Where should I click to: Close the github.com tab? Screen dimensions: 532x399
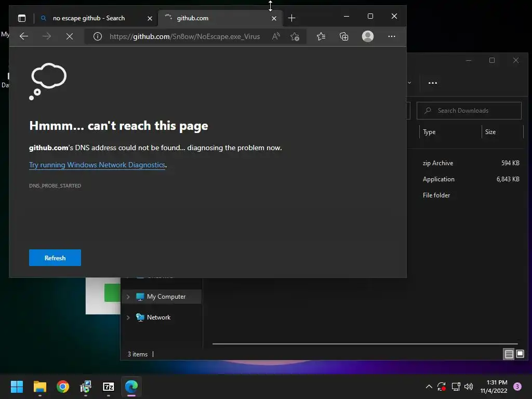click(274, 18)
